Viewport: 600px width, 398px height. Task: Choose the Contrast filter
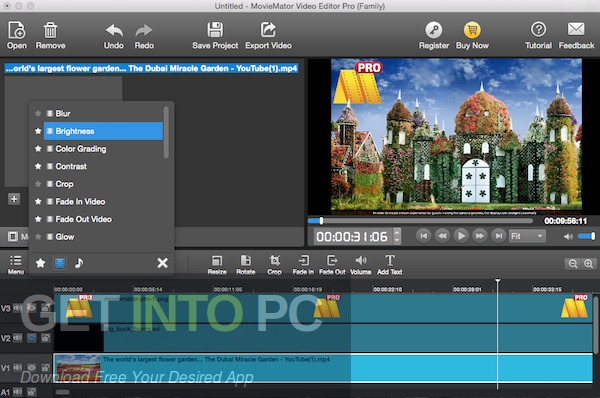103,166
